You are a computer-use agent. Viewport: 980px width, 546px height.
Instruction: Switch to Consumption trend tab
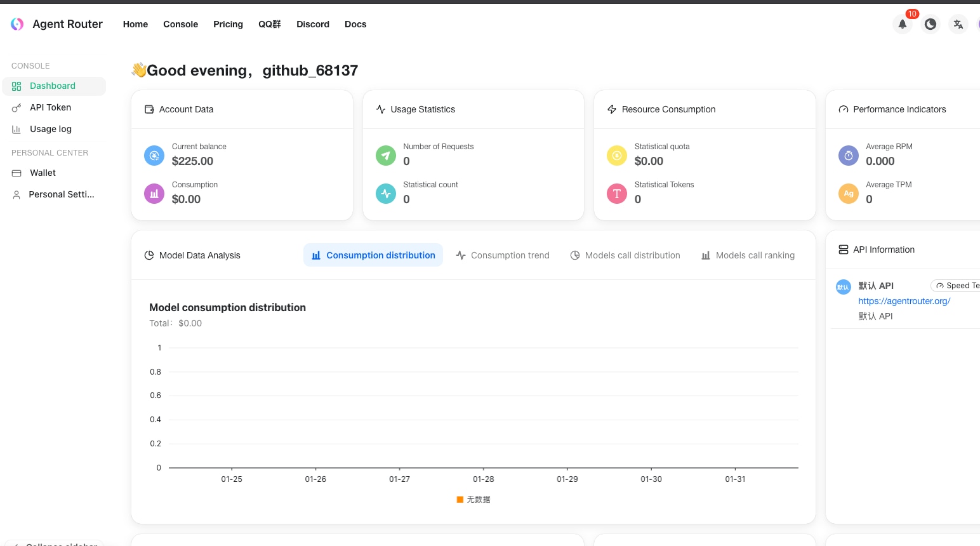[x=503, y=255]
